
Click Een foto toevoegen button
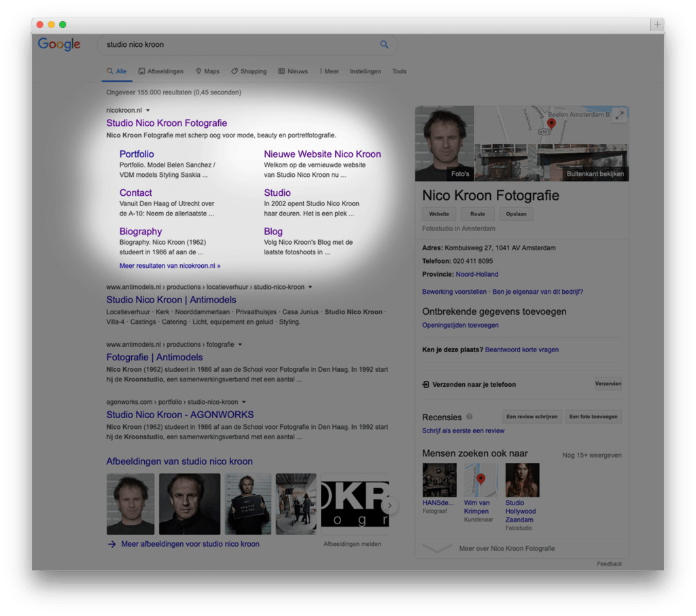pos(593,417)
